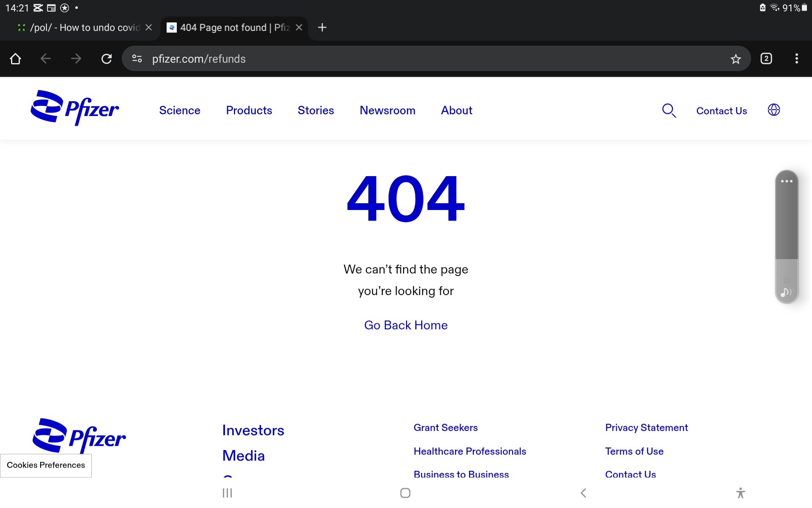
Task: Click the browser forward arrow
Action: tap(76, 58)
